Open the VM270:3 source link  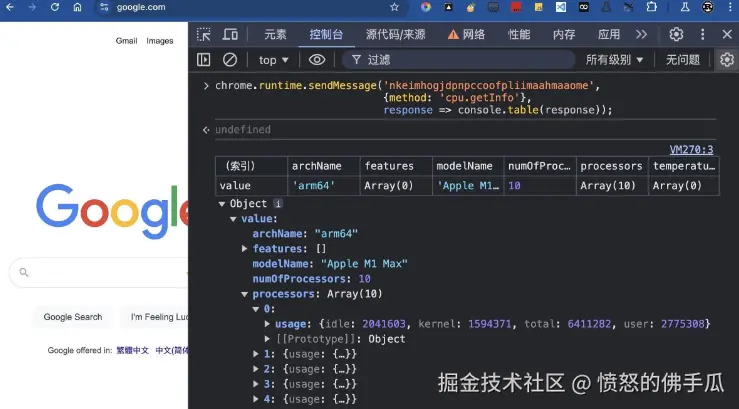tap(691, 150)
